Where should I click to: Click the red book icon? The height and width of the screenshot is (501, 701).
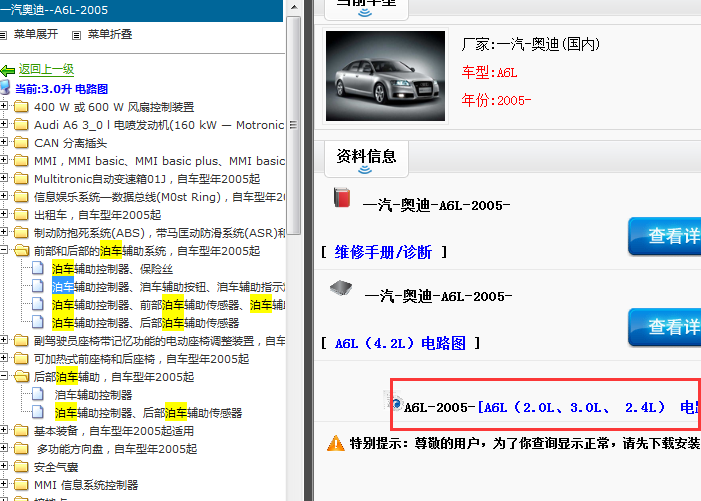click(x=342, y=197)
